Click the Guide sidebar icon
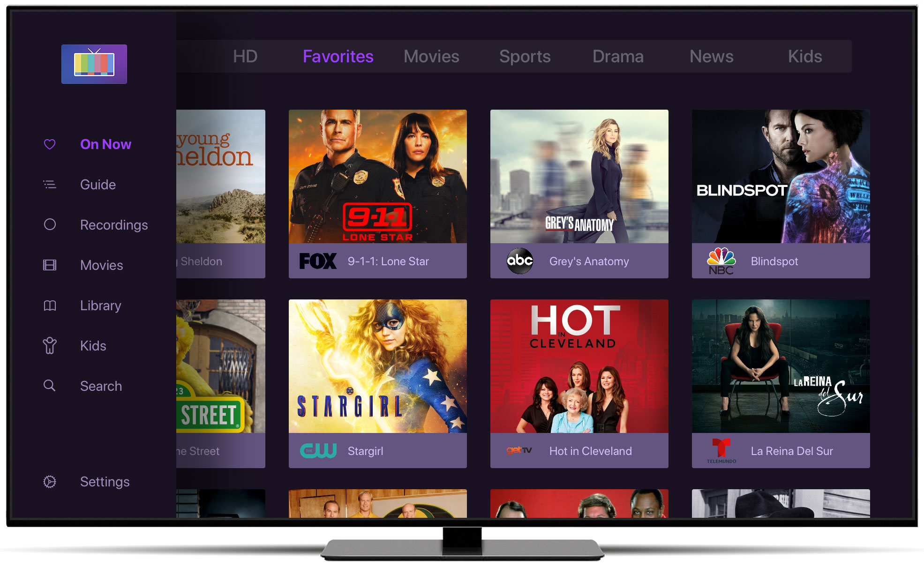This screenshot has height=567, width=924. (50, 185)
